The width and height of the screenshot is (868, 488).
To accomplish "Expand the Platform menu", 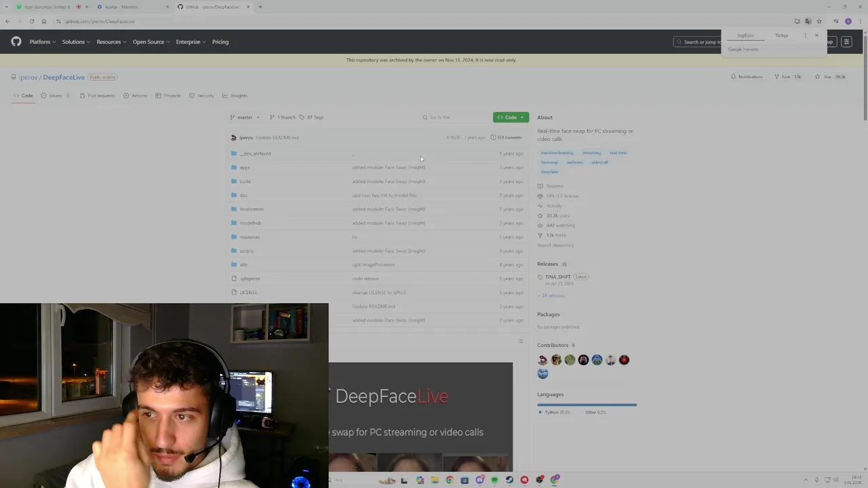I will click(42, 42).
